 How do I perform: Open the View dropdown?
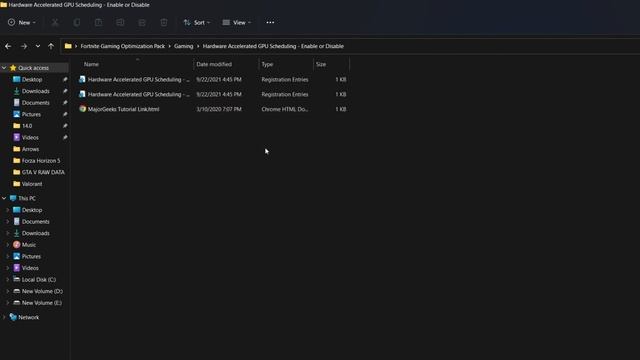[237, 22]
